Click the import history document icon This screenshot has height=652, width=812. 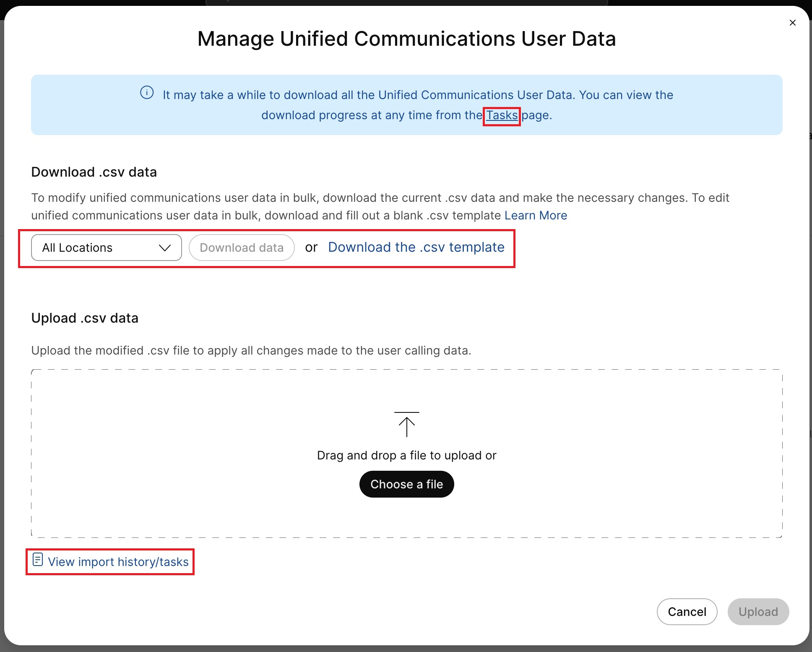click(x=37, y=561)
